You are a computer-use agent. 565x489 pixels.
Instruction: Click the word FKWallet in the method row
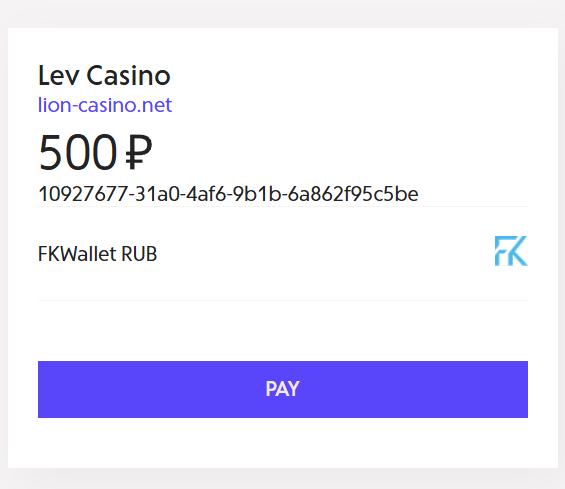77,254
